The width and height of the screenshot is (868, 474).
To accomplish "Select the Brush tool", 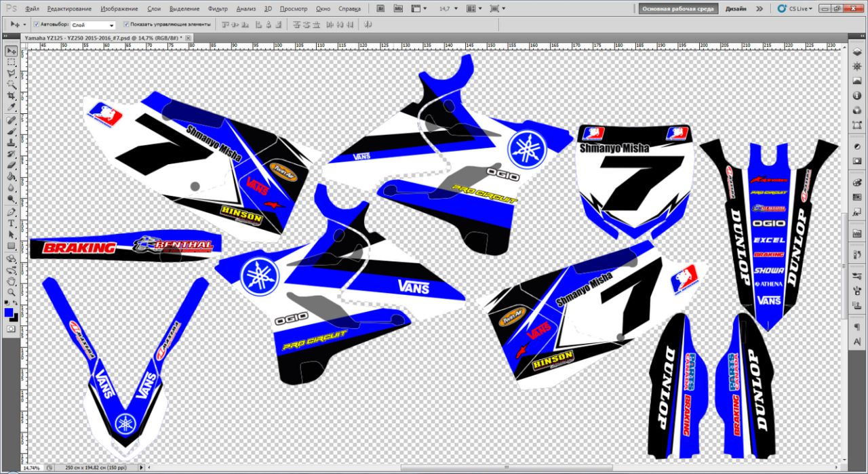I will click(12, 132).
